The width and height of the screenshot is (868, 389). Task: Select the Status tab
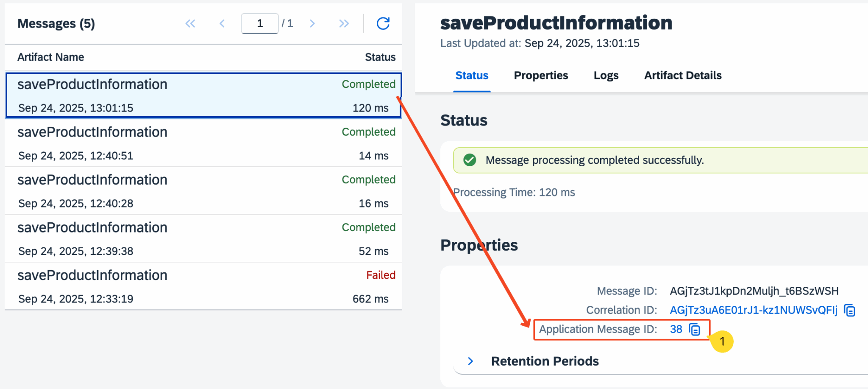[x=472, y=75]
